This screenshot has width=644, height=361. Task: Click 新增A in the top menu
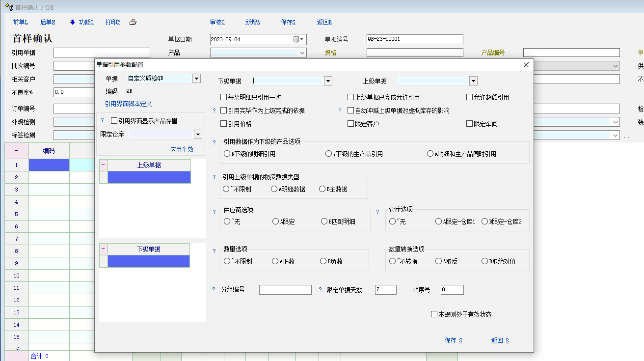pyautogui.click(x=252, y=22)
